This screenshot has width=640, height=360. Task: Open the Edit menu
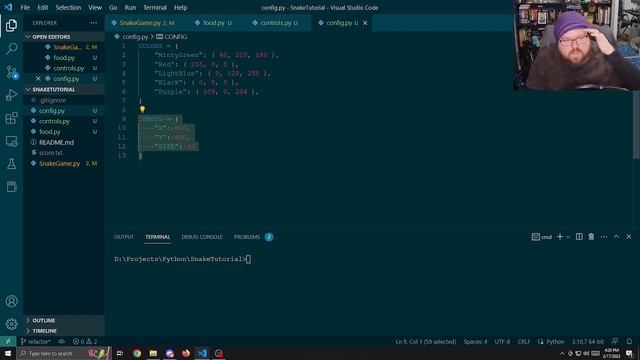coord(42,7)
